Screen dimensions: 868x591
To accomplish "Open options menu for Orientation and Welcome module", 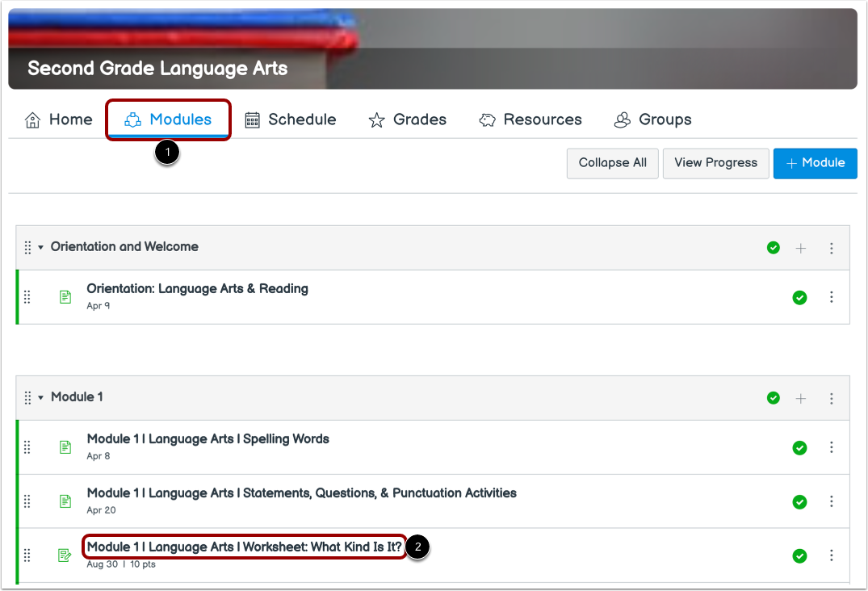I will click(831, 248).
